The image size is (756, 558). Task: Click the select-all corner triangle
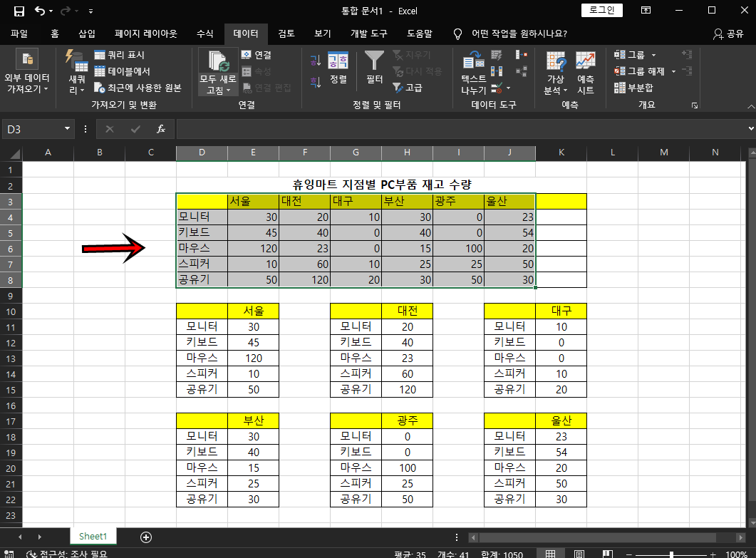(15, 153)
